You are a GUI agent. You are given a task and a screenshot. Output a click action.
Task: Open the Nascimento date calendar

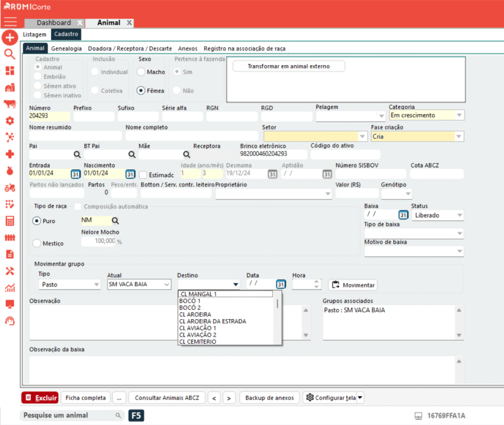click(x=130, y=174)
